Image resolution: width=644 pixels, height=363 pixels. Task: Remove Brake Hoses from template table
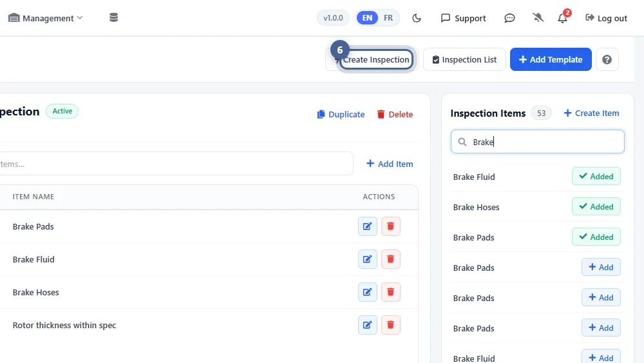click(391, 292)
